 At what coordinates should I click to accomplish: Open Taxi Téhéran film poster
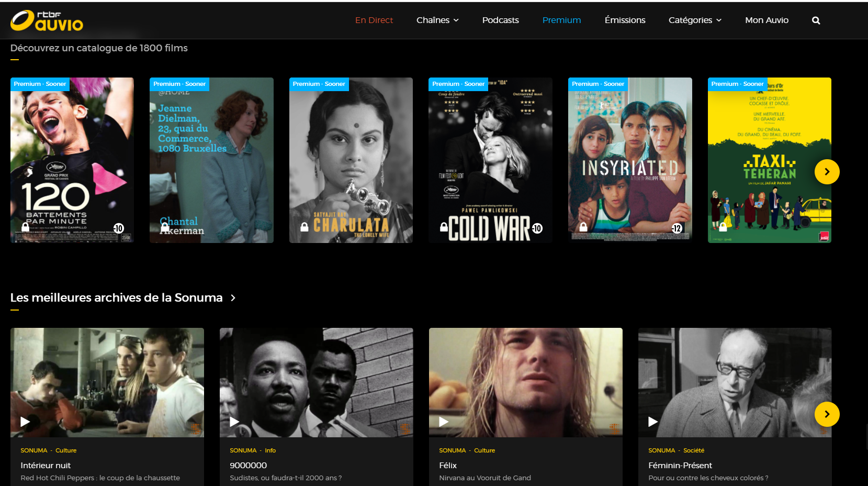770,160
